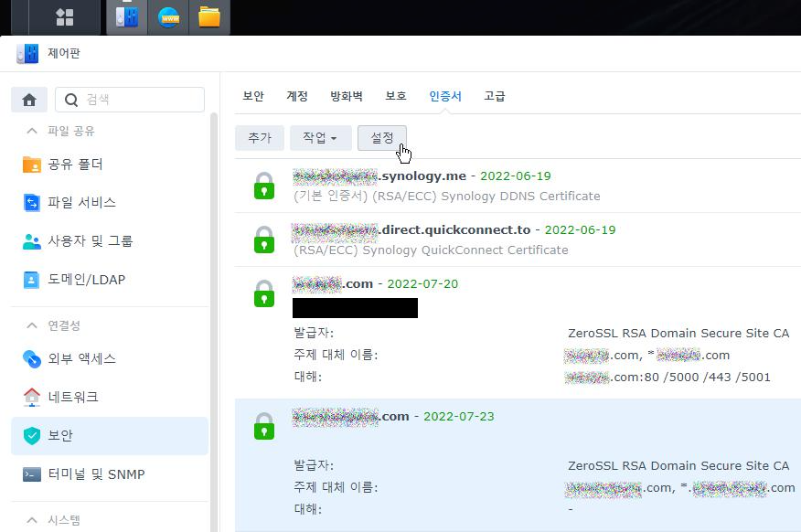Click the 2022-07-20 expiry date
801x532 pixels.
pyautogui.click(x=422, y=284)
